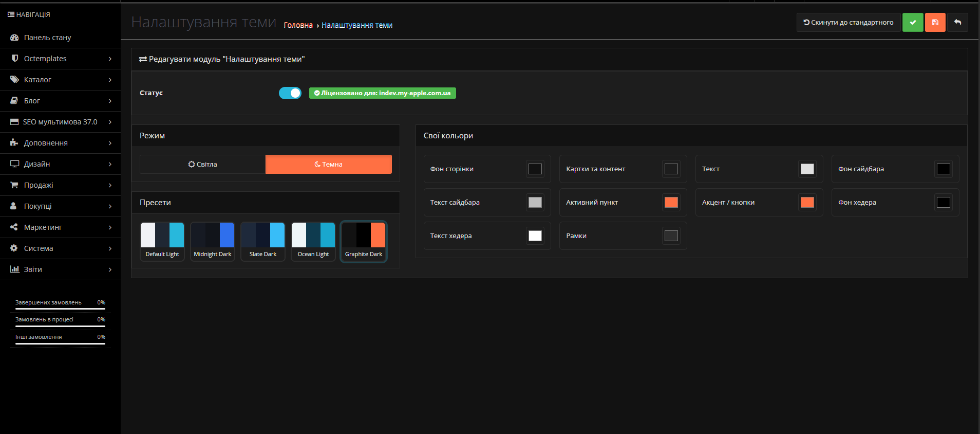
Task: Open Панель стану menu item
Action: (60, 38)
